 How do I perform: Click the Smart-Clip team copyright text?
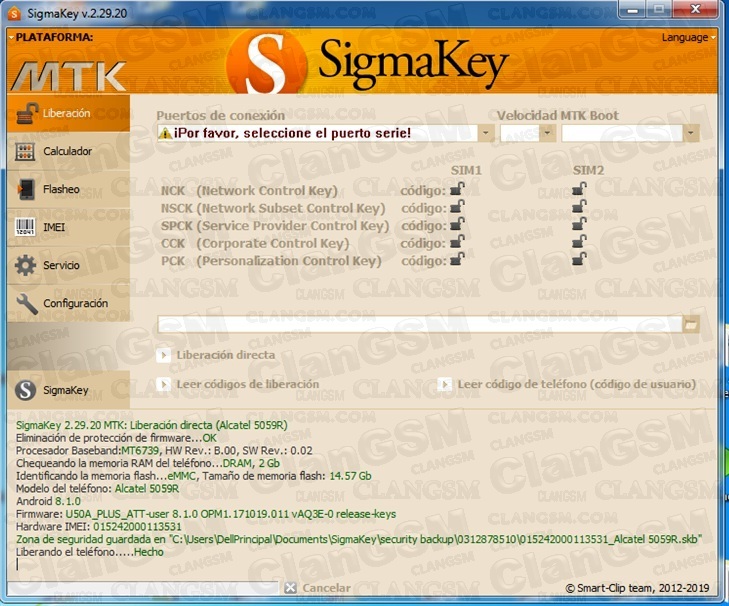point(637,588)
